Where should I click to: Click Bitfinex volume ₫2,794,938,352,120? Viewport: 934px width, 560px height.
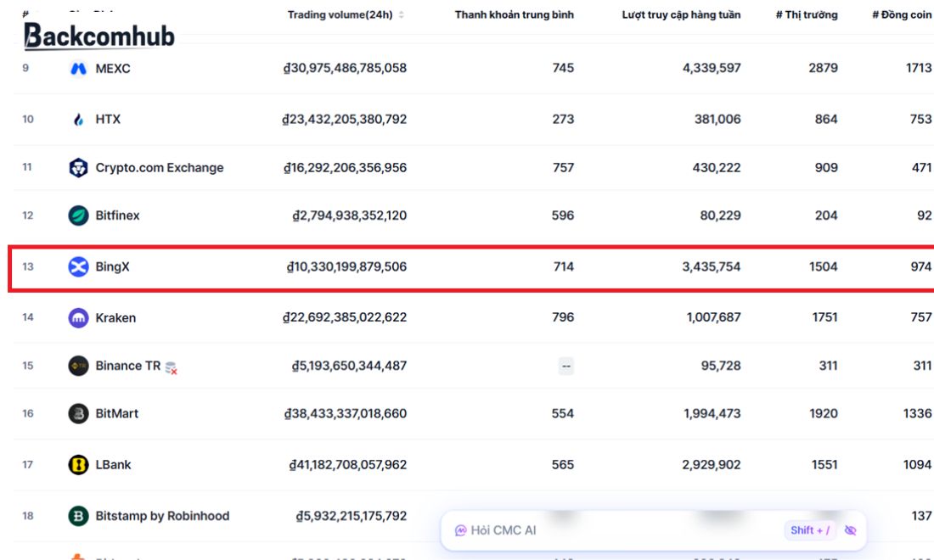tap(350, 216)
